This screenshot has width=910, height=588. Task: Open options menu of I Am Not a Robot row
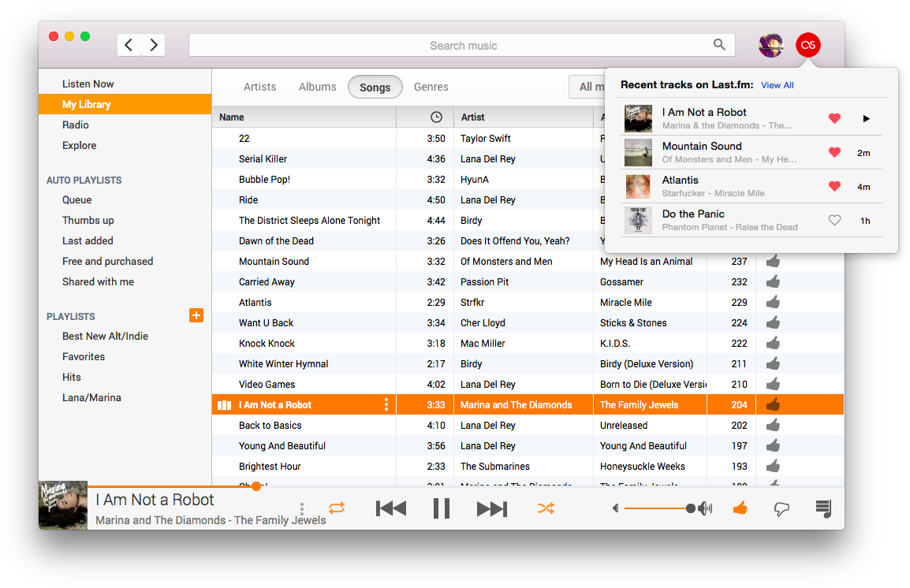click(x=386, y=405)
